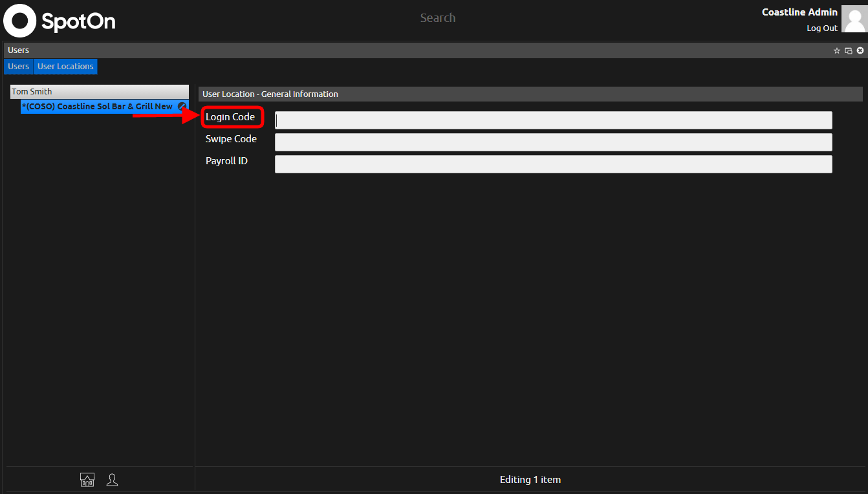
Task: Click the user person icon at bottom
Action: pos(113,480)
